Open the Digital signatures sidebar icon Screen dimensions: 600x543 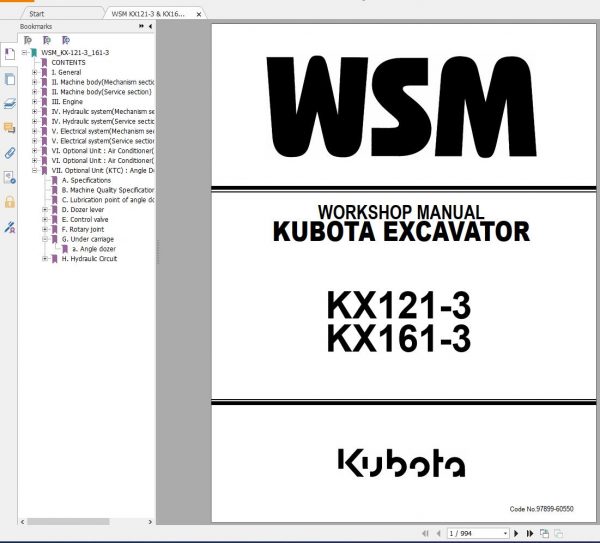10,227
